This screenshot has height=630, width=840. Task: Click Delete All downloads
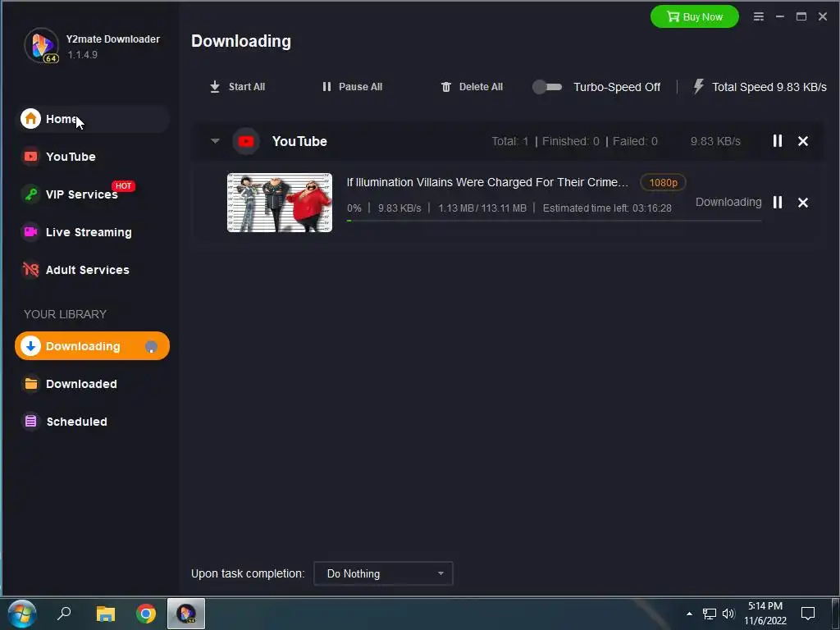click(x=472, y=87)
